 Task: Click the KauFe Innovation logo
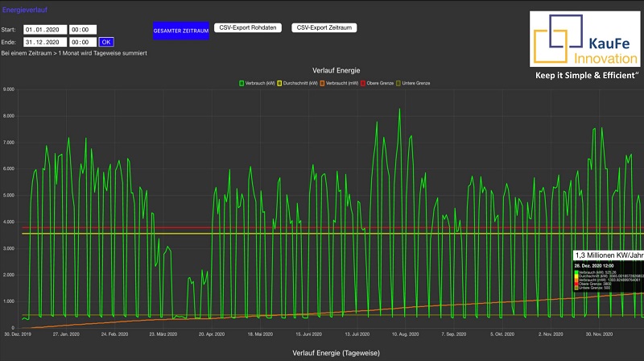585,38
